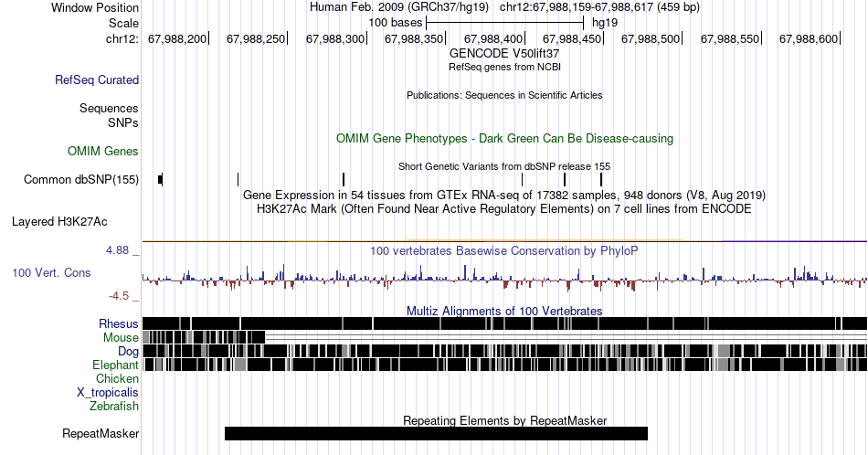Click the 67,988,350 coordinate label
Viewport: 868px width, 455px height.
[414, 38]
